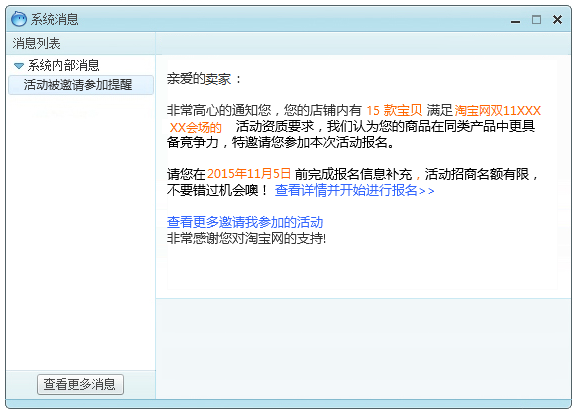The image size is (580, 418).
Task: Minimize the 系统消息 window
Action: [x=515, y=21]
